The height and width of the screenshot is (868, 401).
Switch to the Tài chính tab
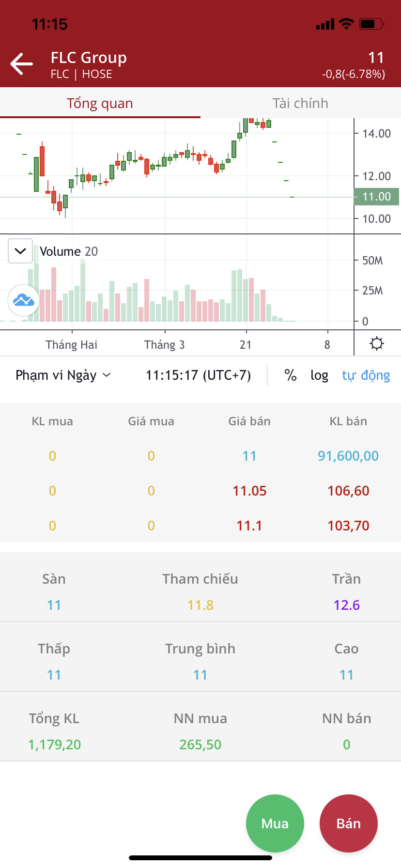(x=300, y=103)
